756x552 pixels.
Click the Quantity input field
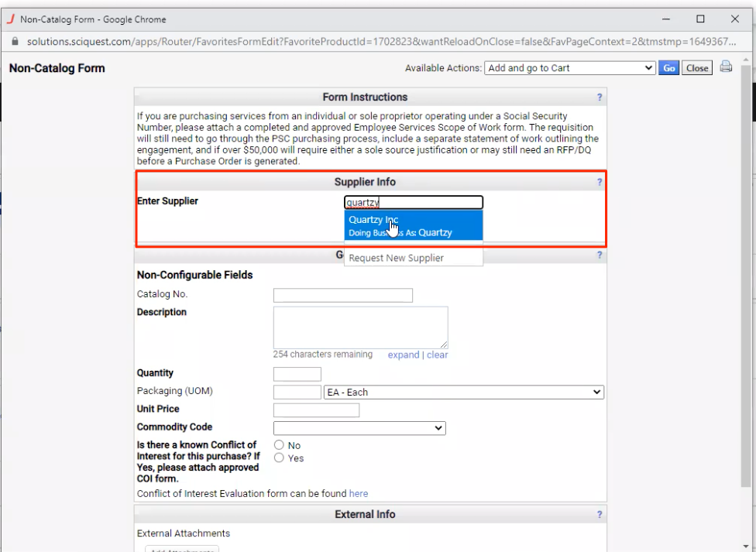297,374
